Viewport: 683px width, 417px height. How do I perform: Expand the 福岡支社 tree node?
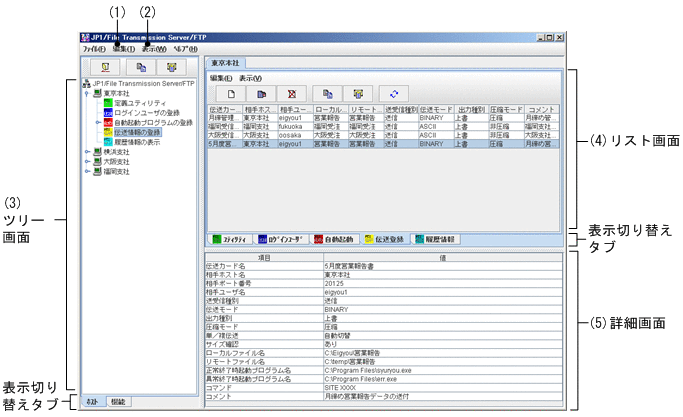[87, 172]
